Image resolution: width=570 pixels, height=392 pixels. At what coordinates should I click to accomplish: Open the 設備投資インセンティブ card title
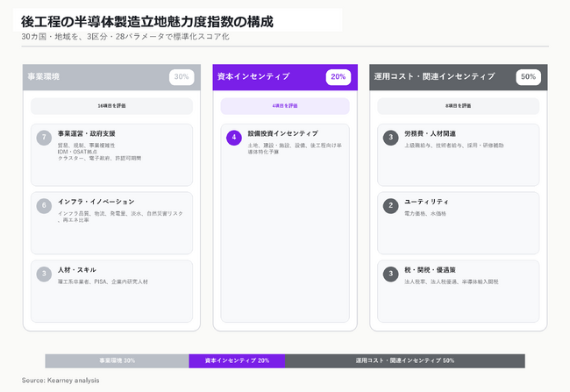(283, 134)
